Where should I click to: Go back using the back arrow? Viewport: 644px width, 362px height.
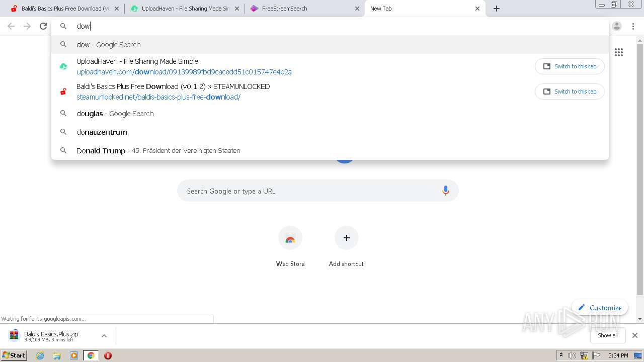pyautogui.click(x=11, y=26)
